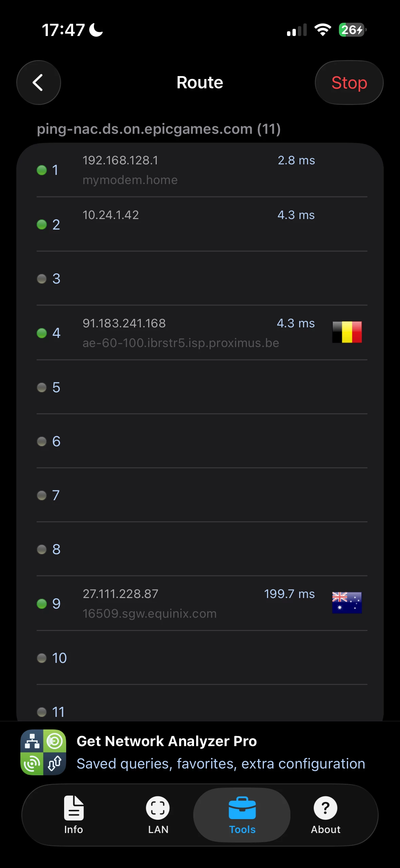Select the Tools briefcase tab

click(242, 815)
